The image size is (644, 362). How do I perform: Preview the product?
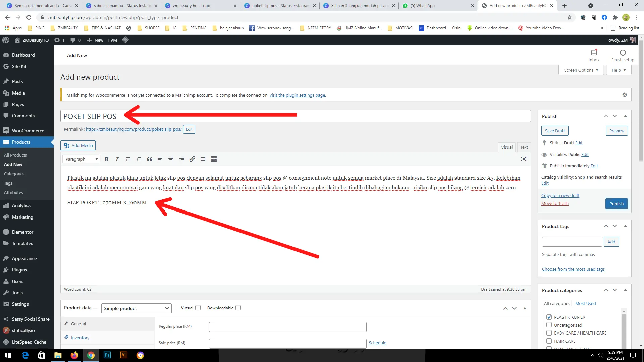(616, 131)
